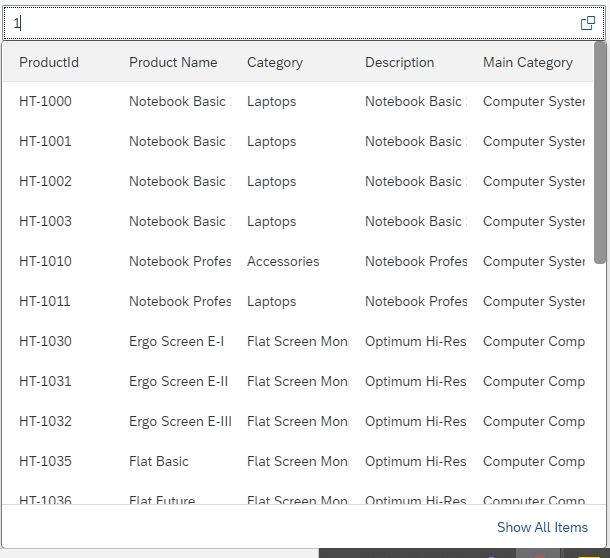This screenshot has height=558, width=610.
Task: Select product row HT-1000
Action: (46, 101)
